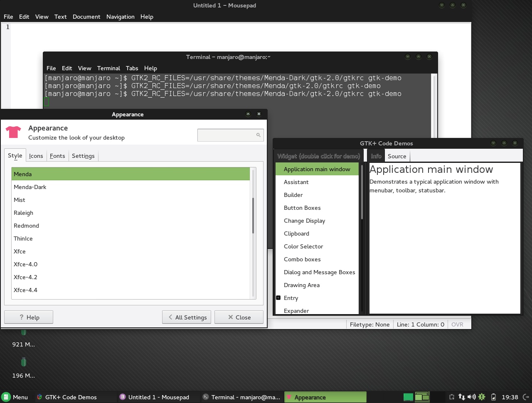Switch to the Icons tab
The height and width of the screenshot is (403, 532).
[x=36, y=156]
